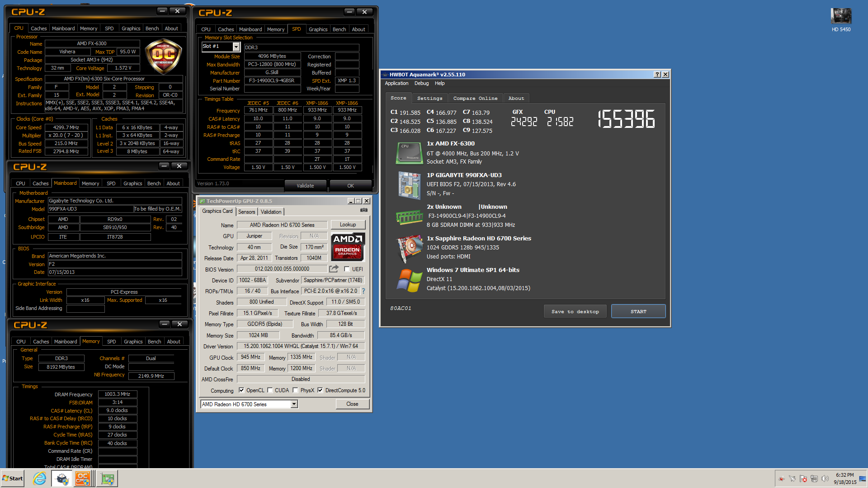Click the START button in Aquamark
The image size is (868, 488).
[x=638, y=311]
